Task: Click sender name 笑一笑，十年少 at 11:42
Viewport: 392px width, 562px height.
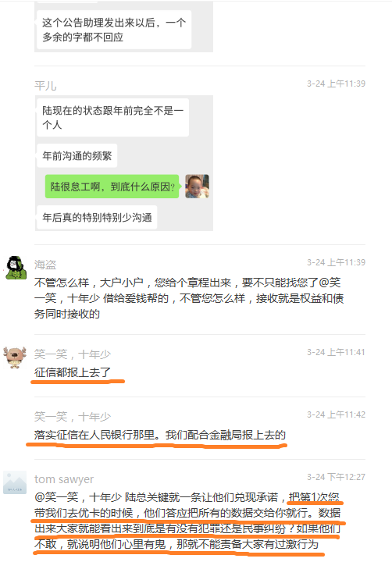Action: pos(73,417)
